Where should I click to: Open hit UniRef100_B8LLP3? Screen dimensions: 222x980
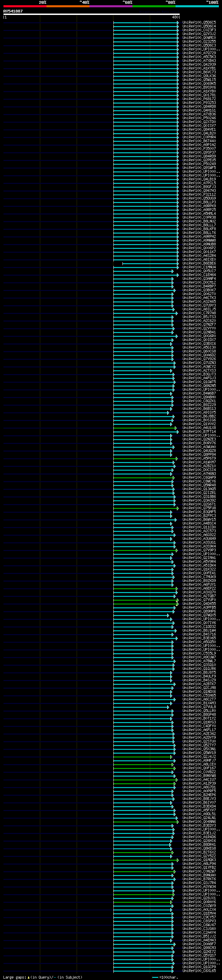[x=199, y=202]
